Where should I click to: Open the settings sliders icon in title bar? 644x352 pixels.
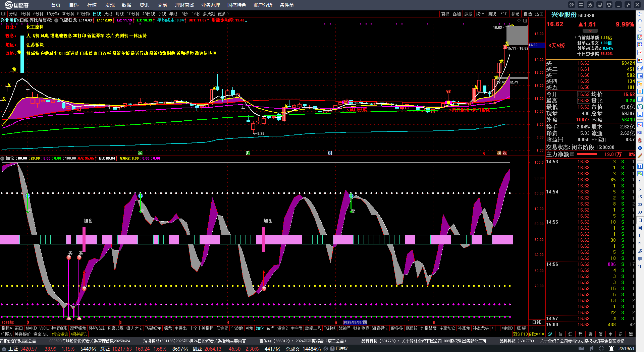(581, 5)
